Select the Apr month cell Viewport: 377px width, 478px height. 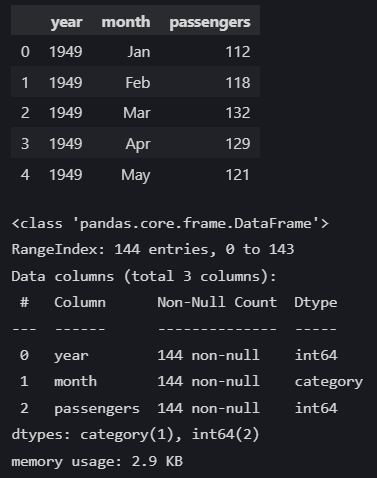point(138,144)
